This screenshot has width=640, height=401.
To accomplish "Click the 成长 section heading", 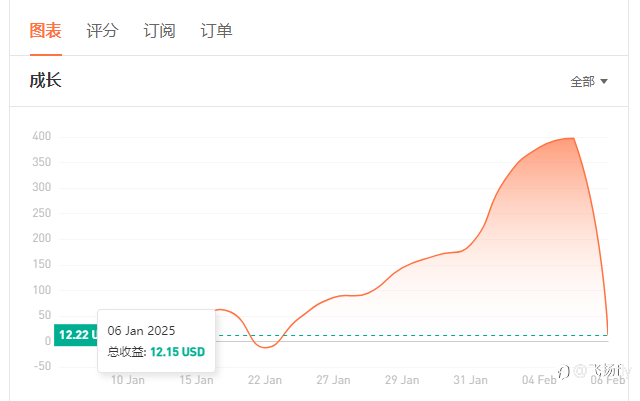I will click(x=45, y=81).
